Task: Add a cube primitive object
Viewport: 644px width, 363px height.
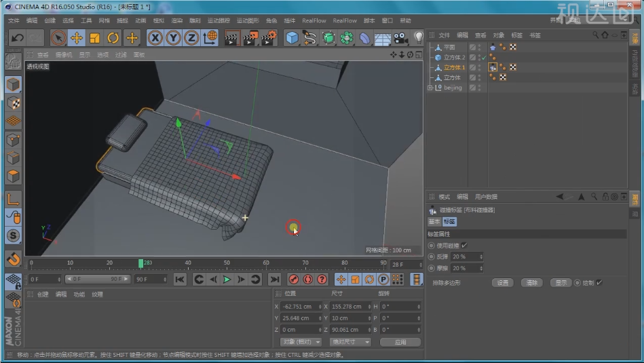Action: coord(292,38)
